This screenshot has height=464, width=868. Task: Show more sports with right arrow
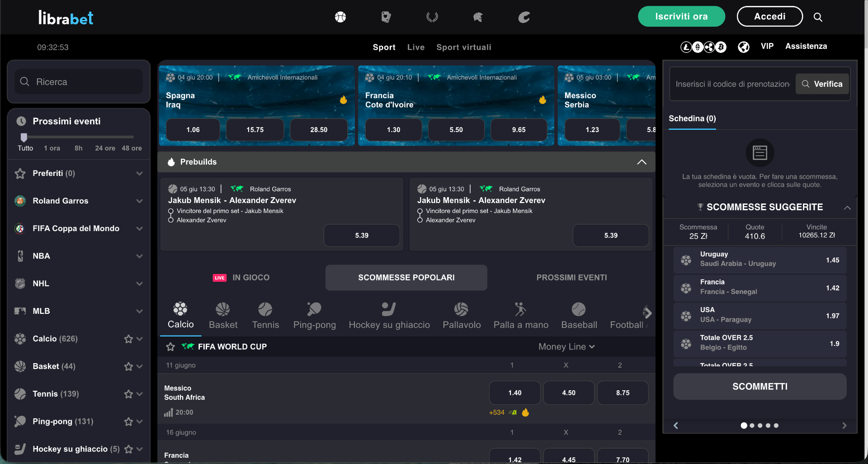[x=647, y=312]
